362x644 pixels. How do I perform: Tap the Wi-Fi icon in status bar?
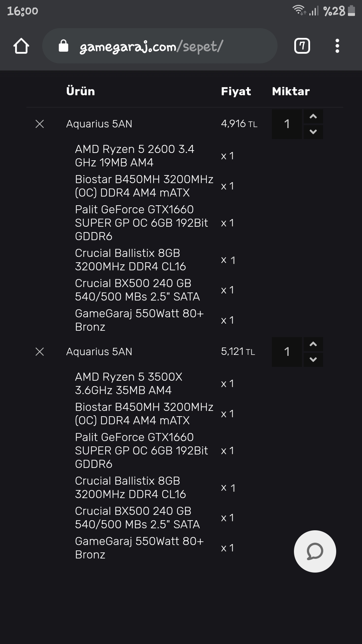(x=298, y=10)
